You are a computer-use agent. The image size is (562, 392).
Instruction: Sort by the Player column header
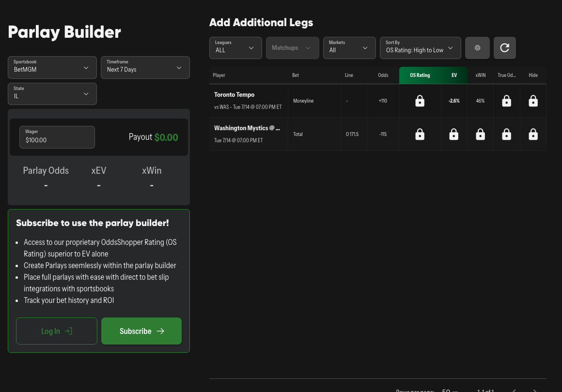click(x=219, y=75)
